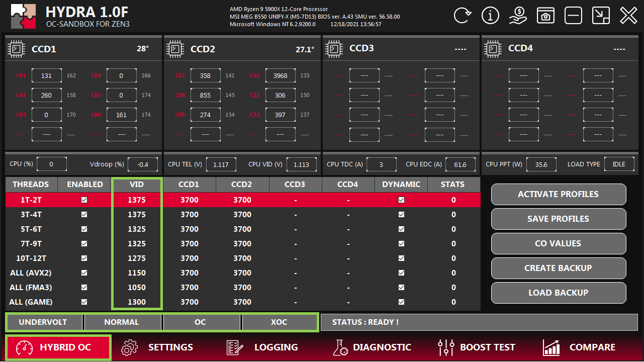Click LOAD BACKUP
The width and height of the screenshot is (644, 362).
559,293
